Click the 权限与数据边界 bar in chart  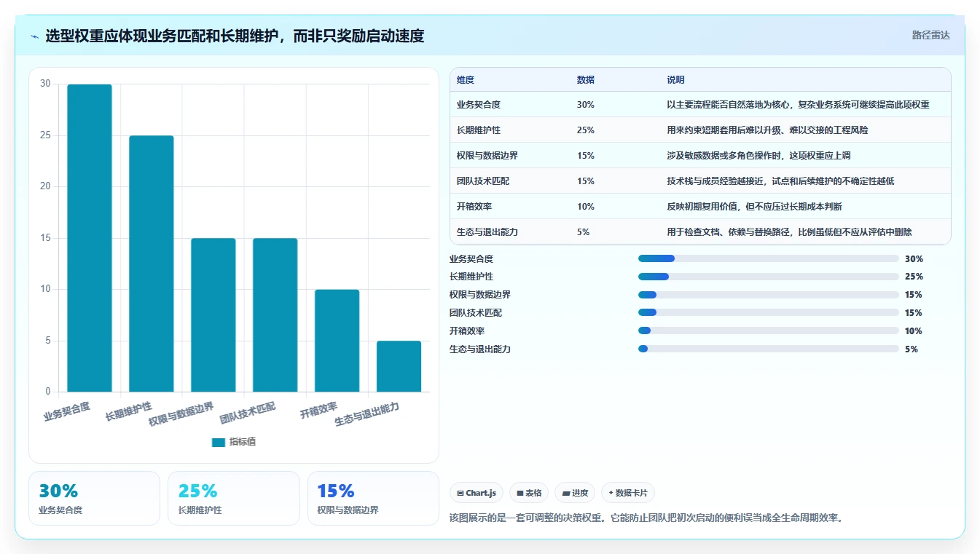click(x=213, y=315)
